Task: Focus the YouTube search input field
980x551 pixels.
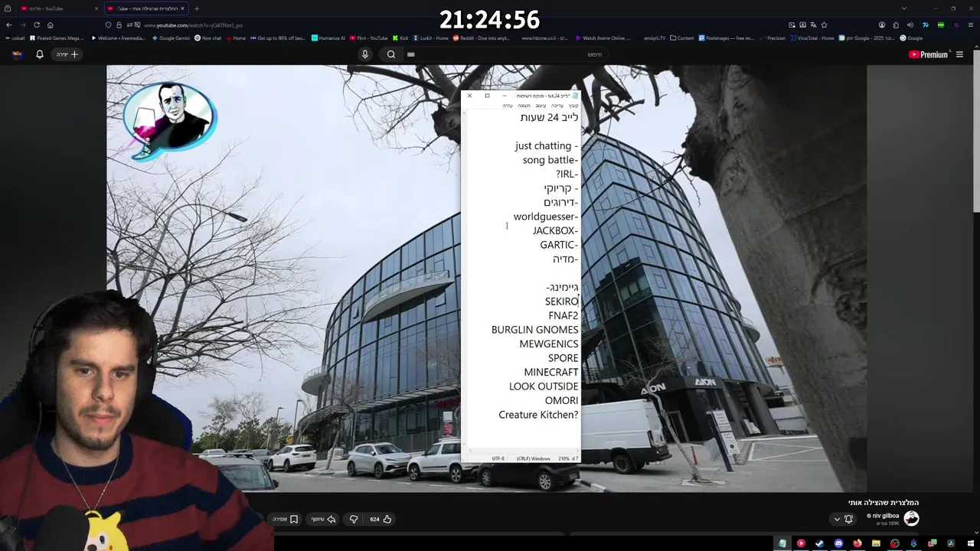Action: (505, 54)
